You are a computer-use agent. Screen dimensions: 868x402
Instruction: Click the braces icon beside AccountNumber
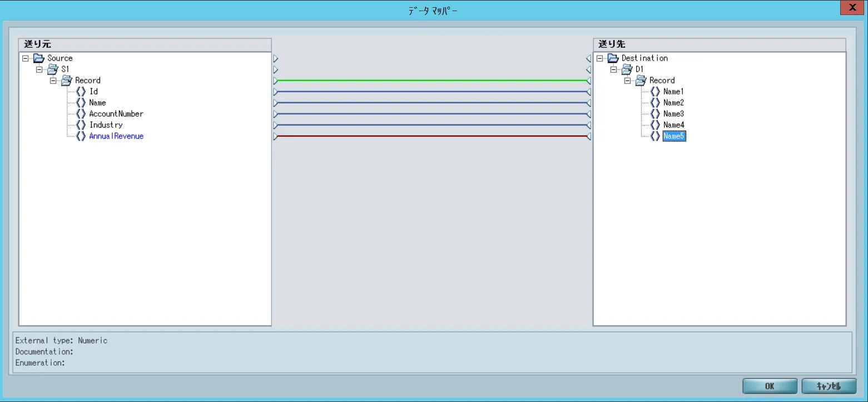coord(81,114)
